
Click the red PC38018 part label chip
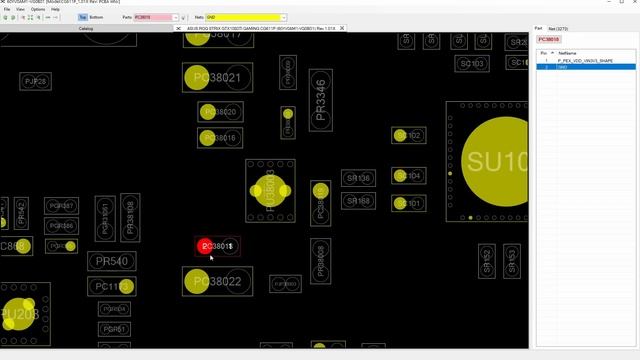[549, 39]
